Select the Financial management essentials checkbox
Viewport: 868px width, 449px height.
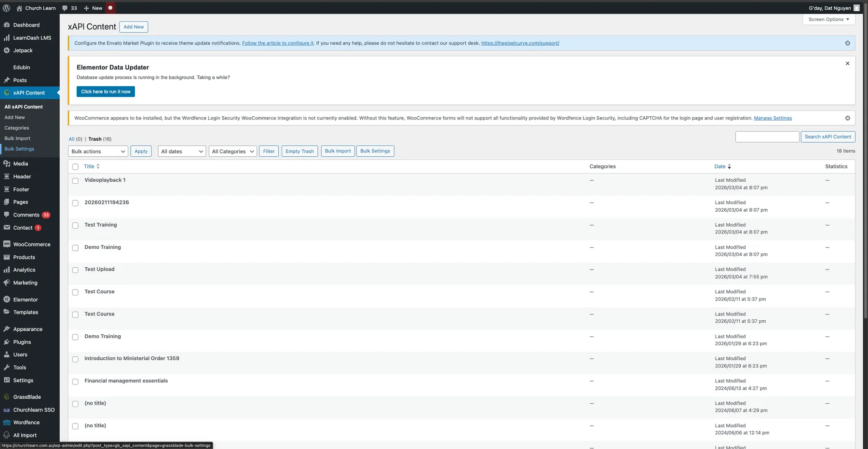75,381
